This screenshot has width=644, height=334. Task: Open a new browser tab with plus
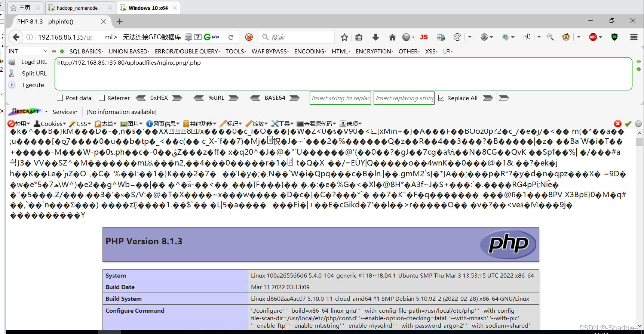[120, 22]
